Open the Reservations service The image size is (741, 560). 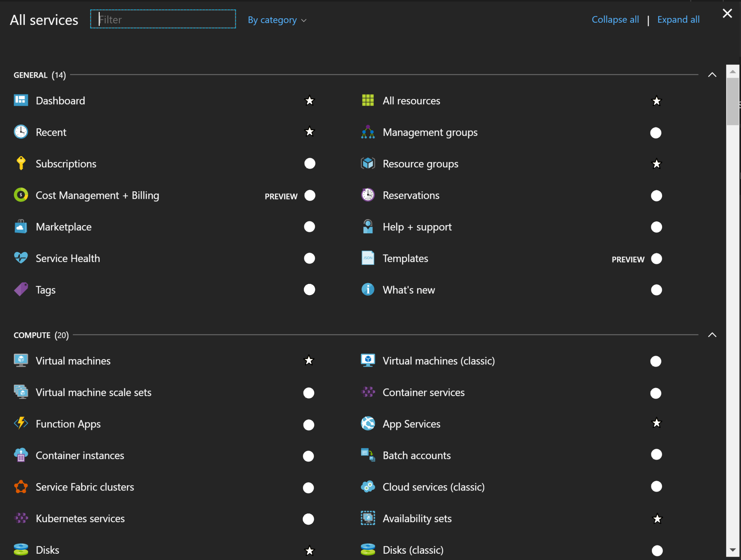(411, 195)
